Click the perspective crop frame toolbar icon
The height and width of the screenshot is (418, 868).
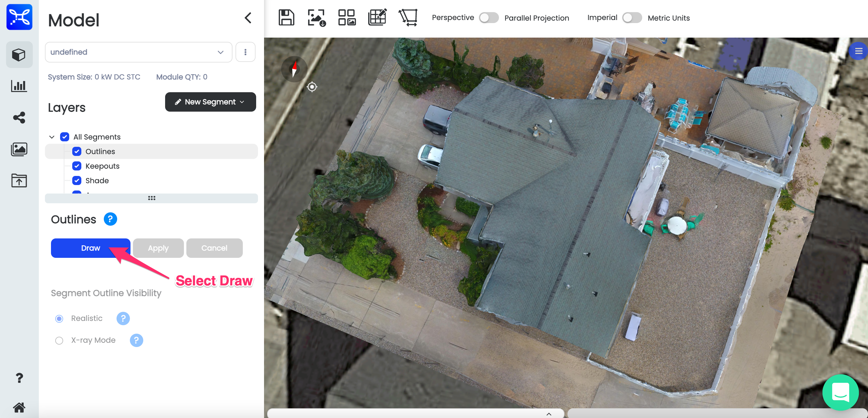(x=408, y=18)
